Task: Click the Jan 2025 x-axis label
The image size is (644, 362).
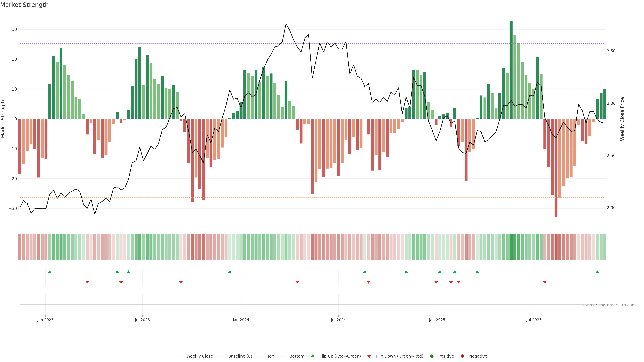Action: coord(437,320)
